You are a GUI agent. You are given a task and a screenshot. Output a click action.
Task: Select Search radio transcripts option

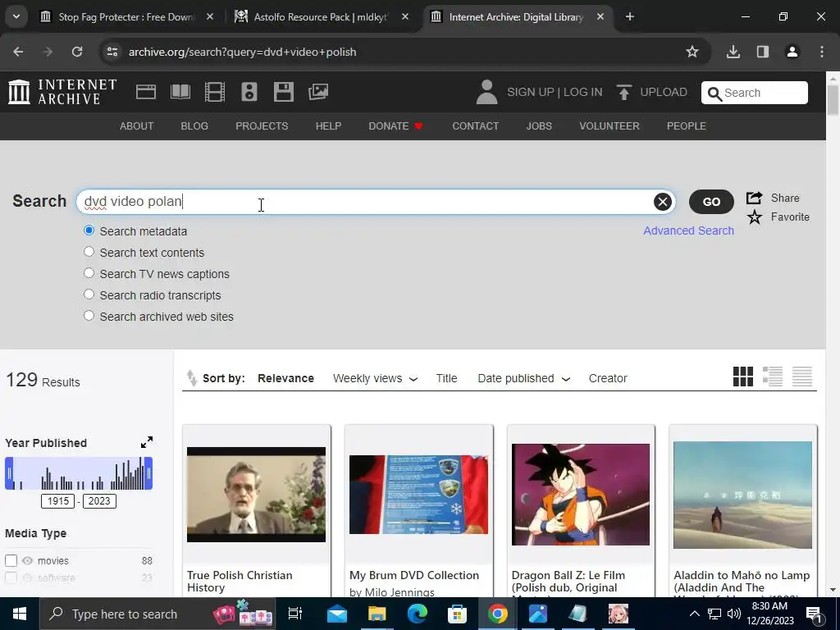(x=89, y=294)
